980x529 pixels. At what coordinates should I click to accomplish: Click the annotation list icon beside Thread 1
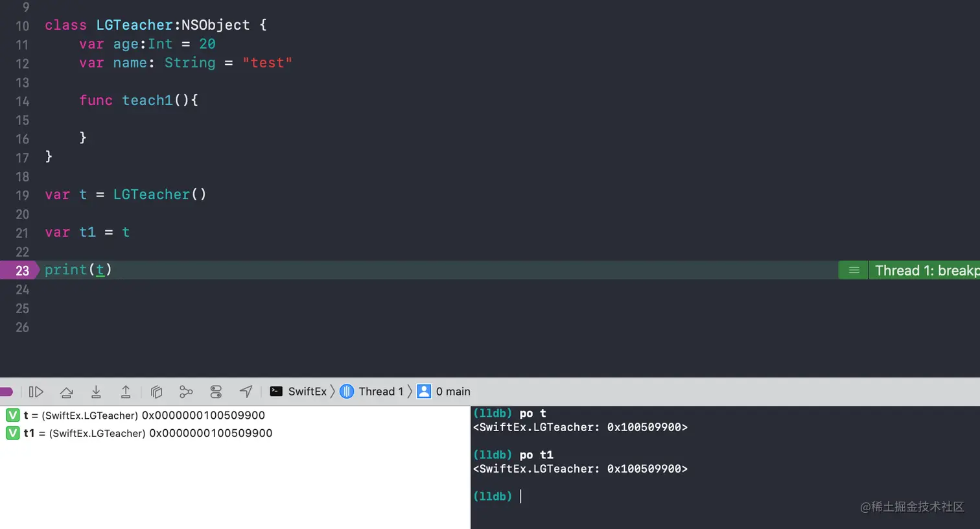(854, 270)
